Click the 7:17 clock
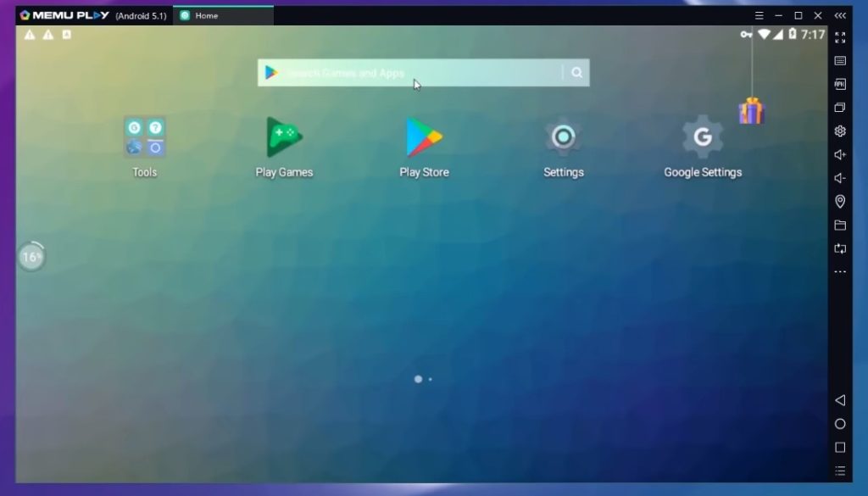The width and height of the screenshot is (868, 496). click(813, 34)
